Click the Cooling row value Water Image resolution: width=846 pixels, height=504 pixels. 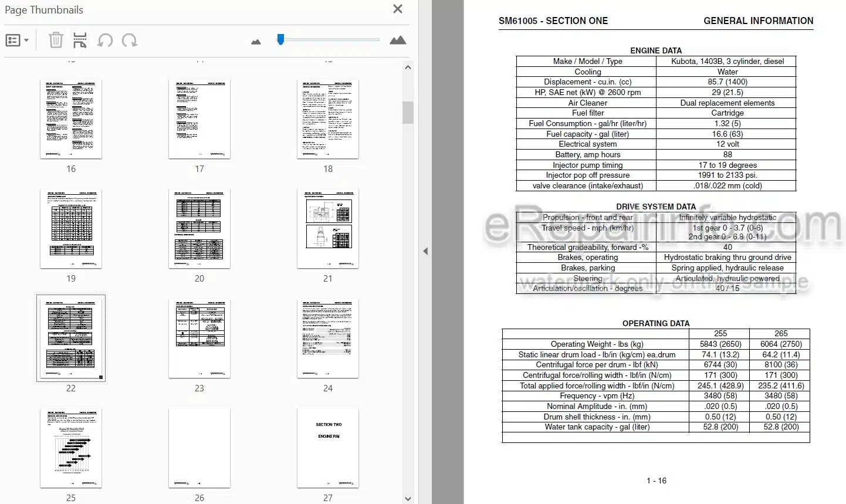(727, 72)
